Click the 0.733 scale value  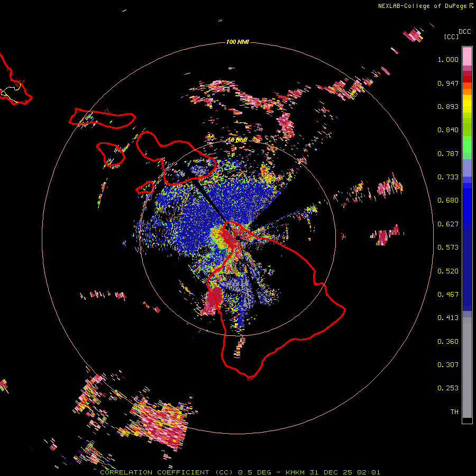click(x=448, y=177)
